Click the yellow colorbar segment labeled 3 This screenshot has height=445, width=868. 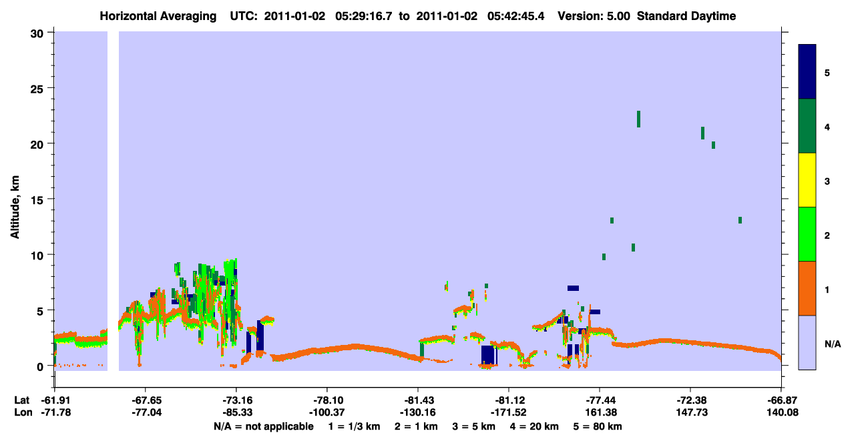[x=807, y=180]
